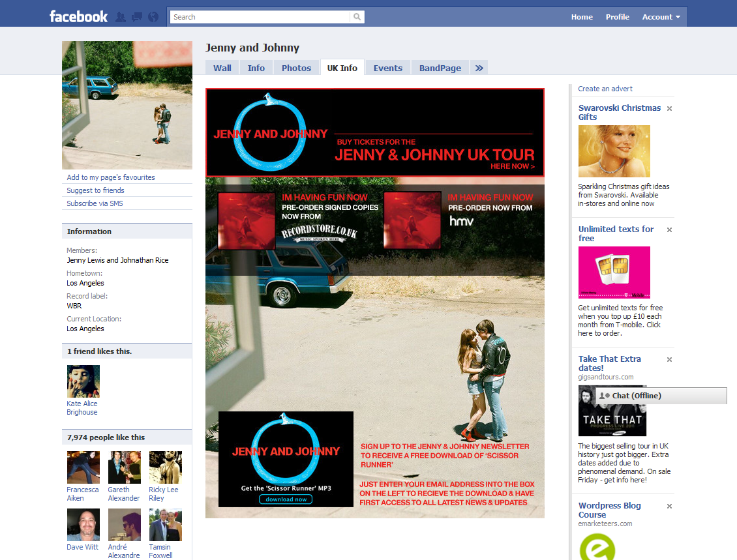Click the T-Mobile SIM card ad image

point(614,273)
